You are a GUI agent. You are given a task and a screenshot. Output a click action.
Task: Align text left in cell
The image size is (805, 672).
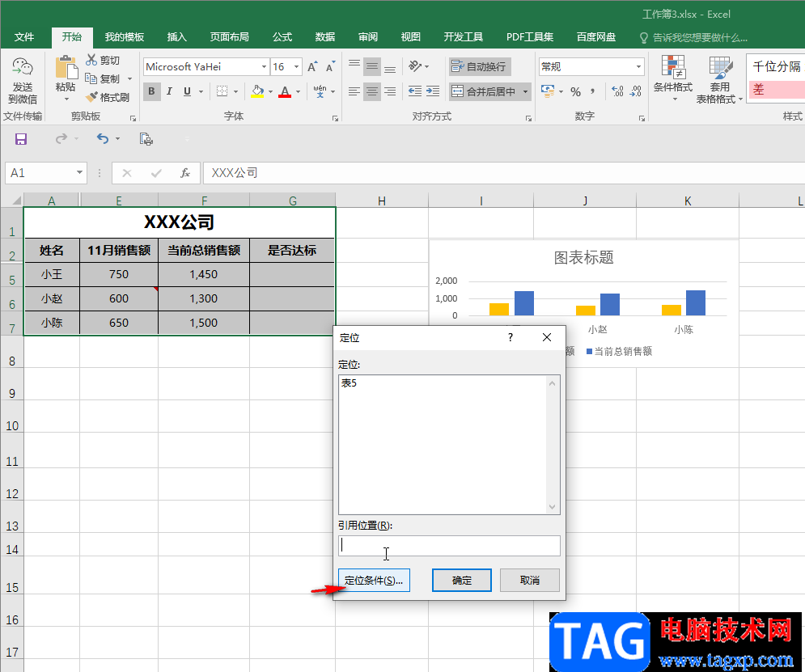click(x=354, y=91)
